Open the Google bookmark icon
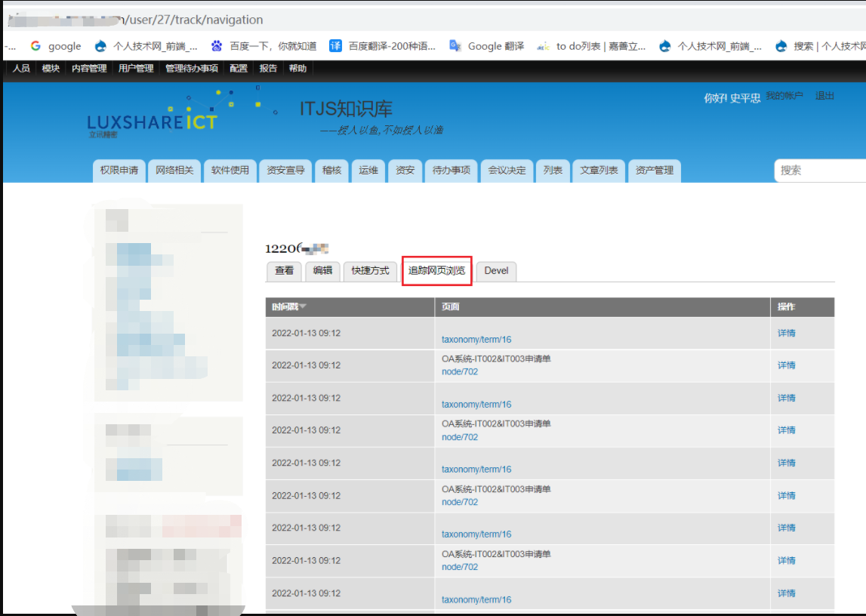 tap(35, 46)
